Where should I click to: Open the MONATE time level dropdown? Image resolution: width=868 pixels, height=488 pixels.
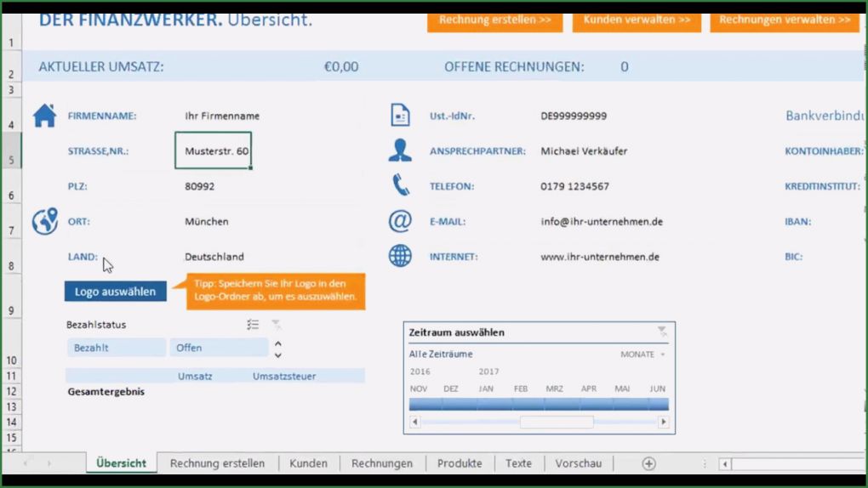tap(642, 355)
